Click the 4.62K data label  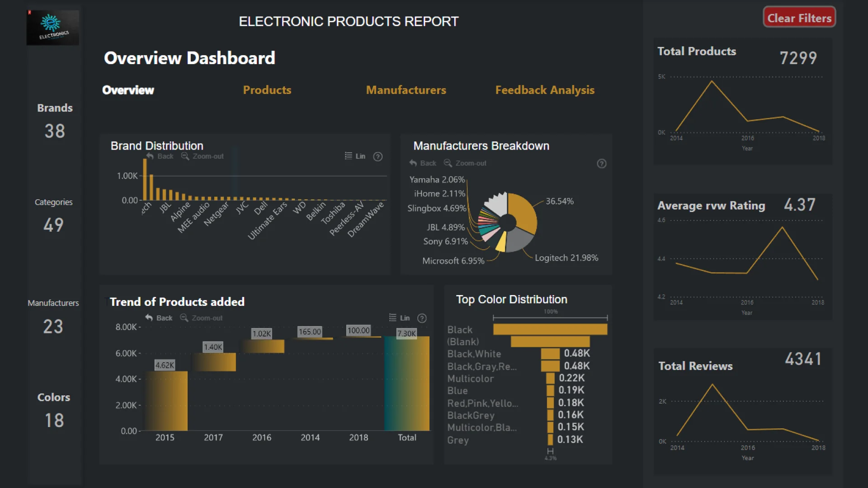pos(165,365)
